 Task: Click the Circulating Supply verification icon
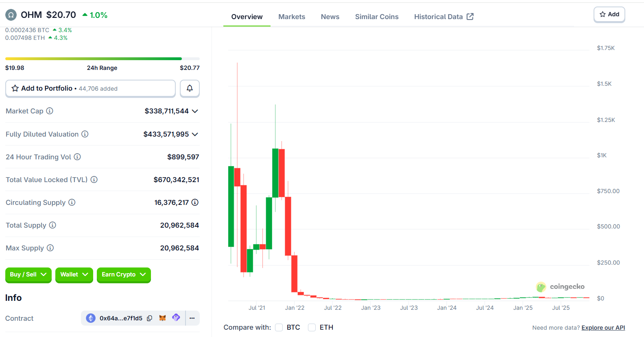195,202
